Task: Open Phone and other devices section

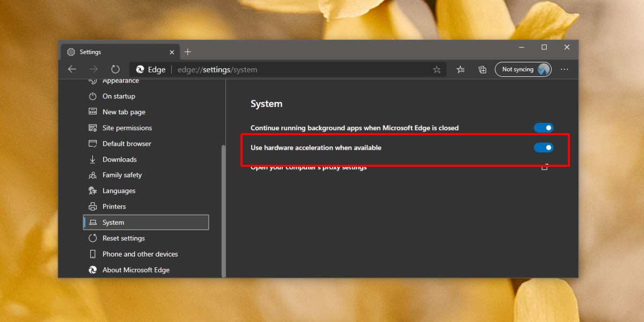Action: [146, 254]
